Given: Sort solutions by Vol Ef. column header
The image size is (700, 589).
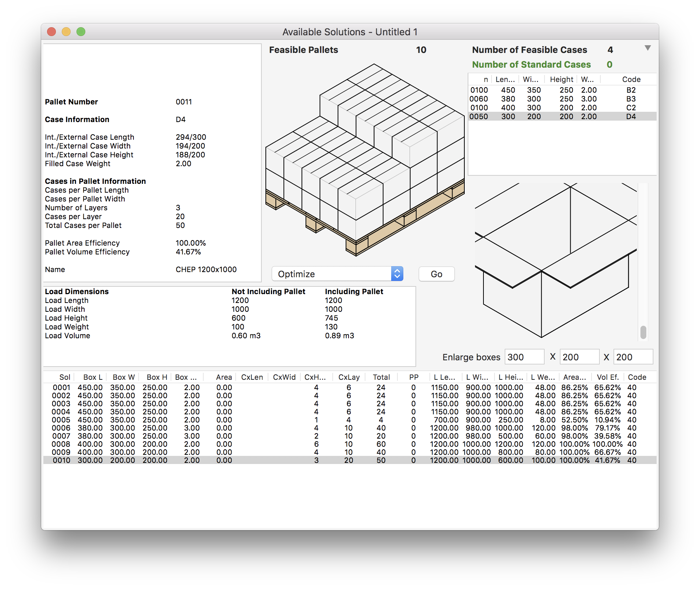Looking at the screenshot, I should (608, 377).
